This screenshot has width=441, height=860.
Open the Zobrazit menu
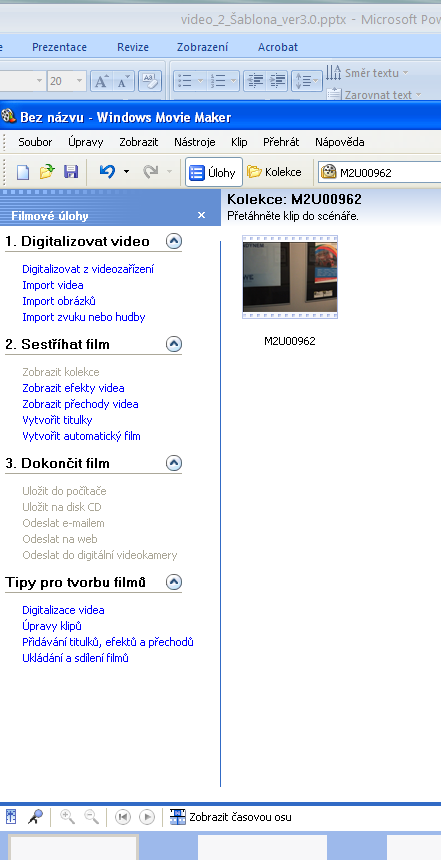(x=139, y=142)
